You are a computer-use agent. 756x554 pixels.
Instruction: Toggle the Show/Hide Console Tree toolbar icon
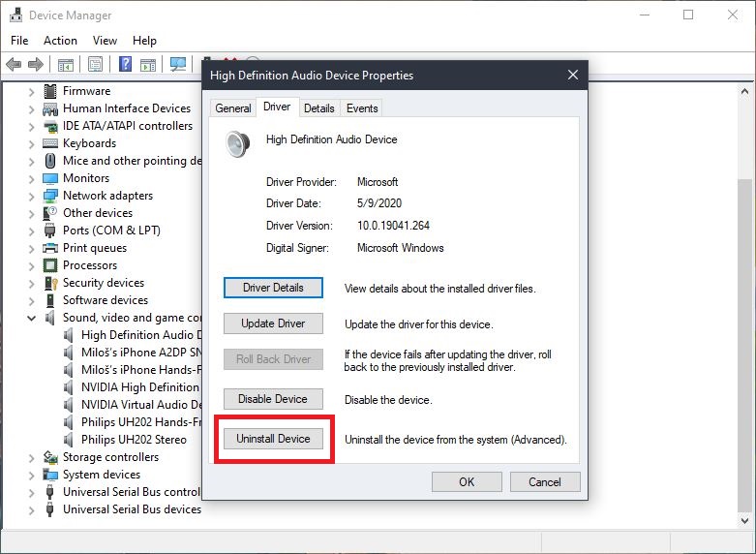point(66,64)
